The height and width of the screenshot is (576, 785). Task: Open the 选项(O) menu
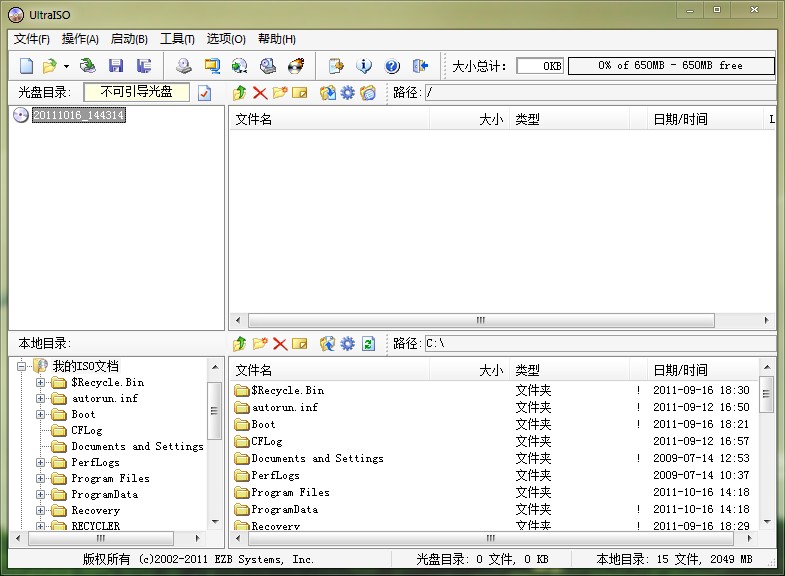[x=226, y=39]
